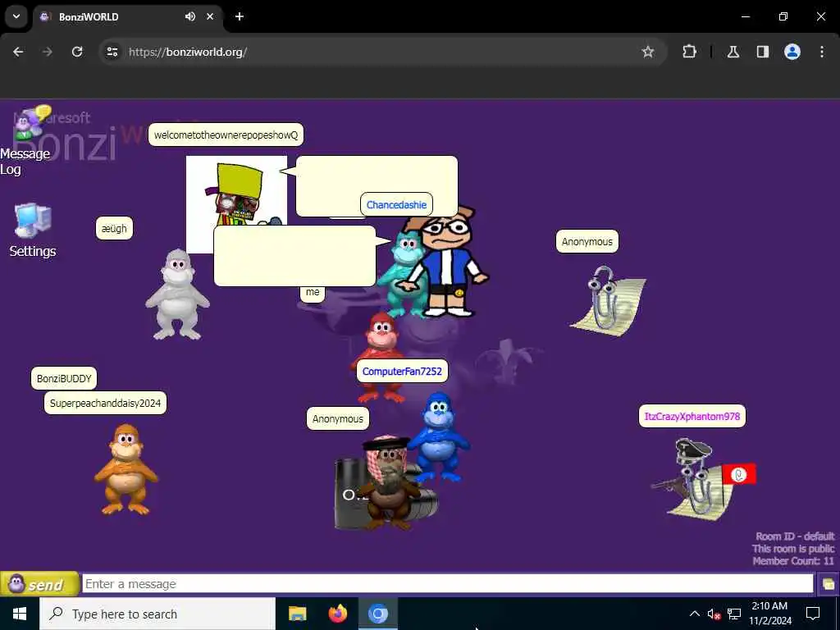The height and width of the screenshot is (630, 840).
Task: Open File Explorer from the taskbar
Action: [x=297, y=614]
